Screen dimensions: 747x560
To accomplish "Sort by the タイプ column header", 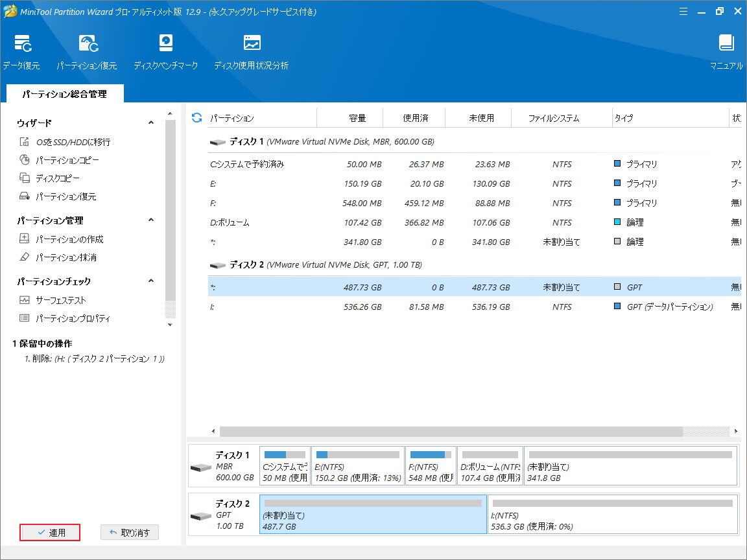I will coord(670,117).
